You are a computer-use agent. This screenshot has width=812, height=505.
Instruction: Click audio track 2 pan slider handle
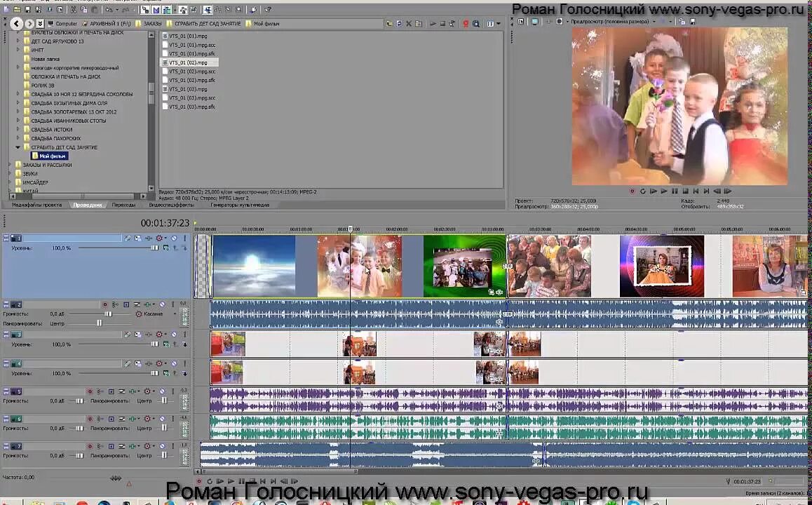pyautogui.click(x=99, y=323)
